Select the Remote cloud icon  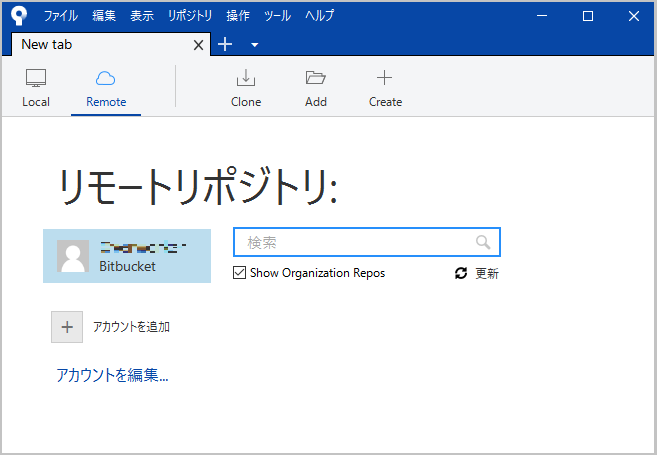[106, 78]
